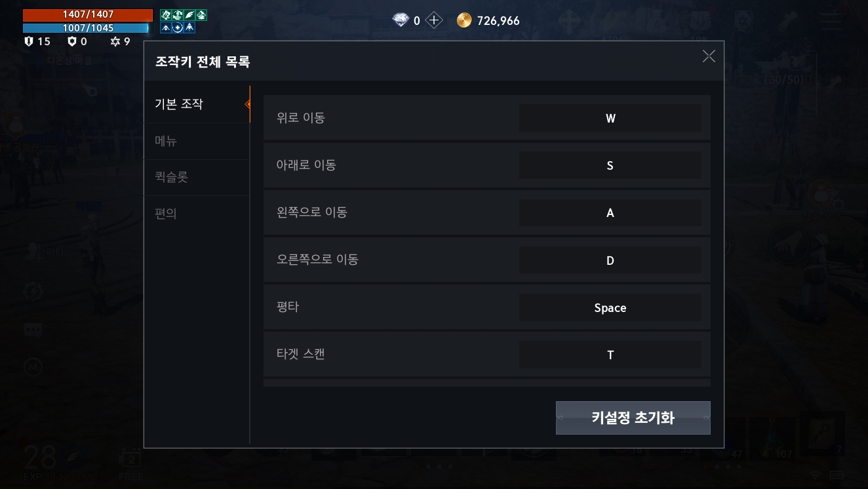Edit the A key binding for 왼쪽으로 이동
This screenshot has height=489, width=868.
click(610, 213)
